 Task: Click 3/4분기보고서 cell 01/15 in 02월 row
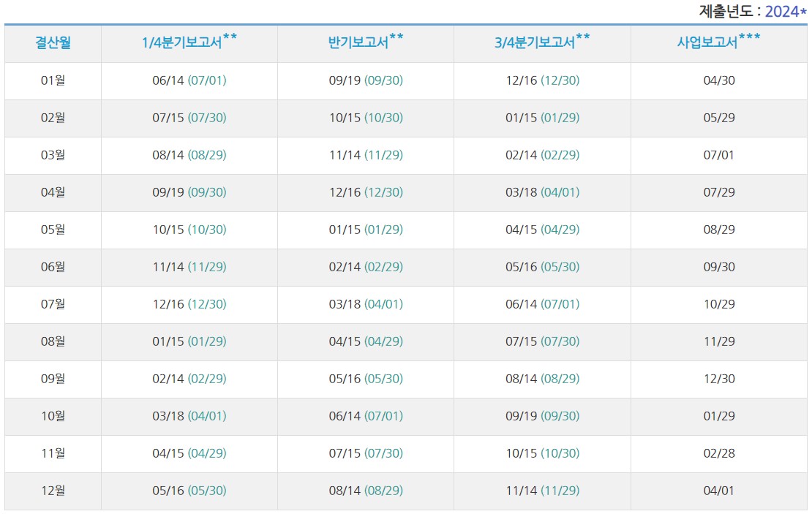pos(542,118)
